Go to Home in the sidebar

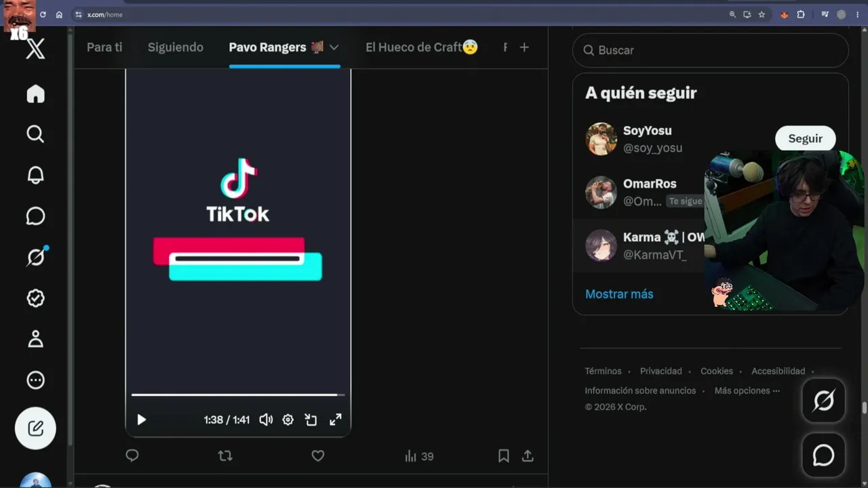click(x=35, y=94)
